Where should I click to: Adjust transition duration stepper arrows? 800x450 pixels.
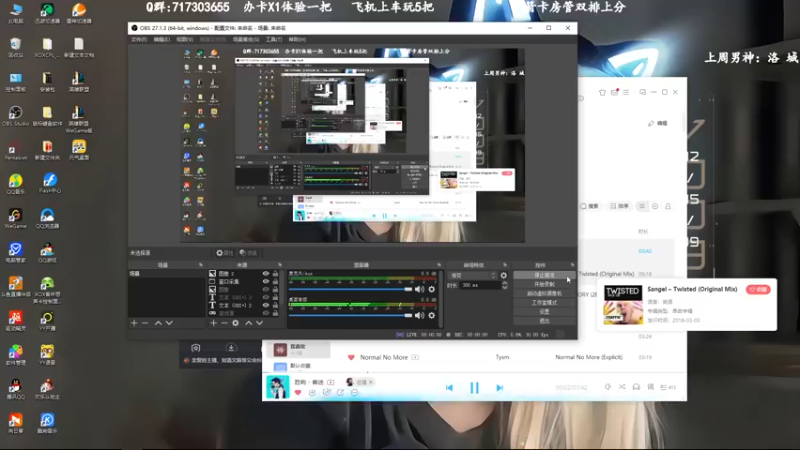[505, 285]
